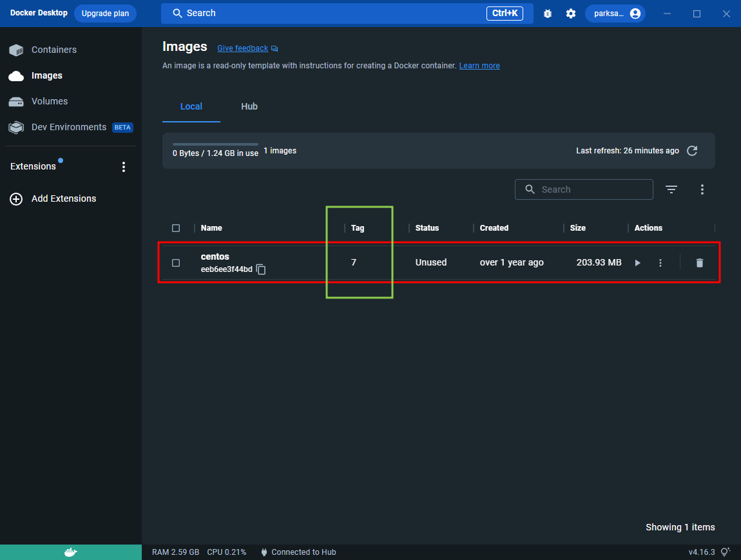The height and width of the screenshot is (560, 741).
Task: Open the troubleshoot bug icon
Action: click(548, 14)
